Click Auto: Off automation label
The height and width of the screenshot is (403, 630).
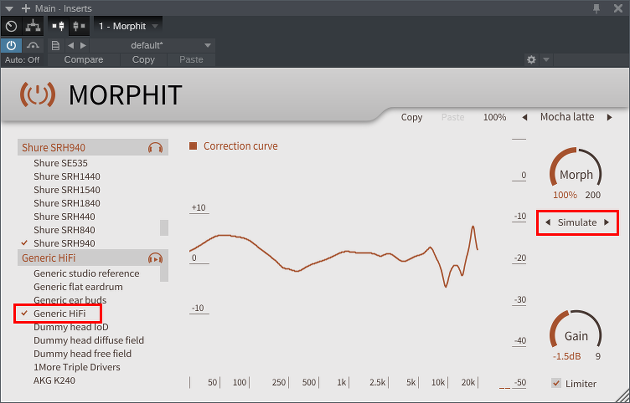[x=22, y=60]
